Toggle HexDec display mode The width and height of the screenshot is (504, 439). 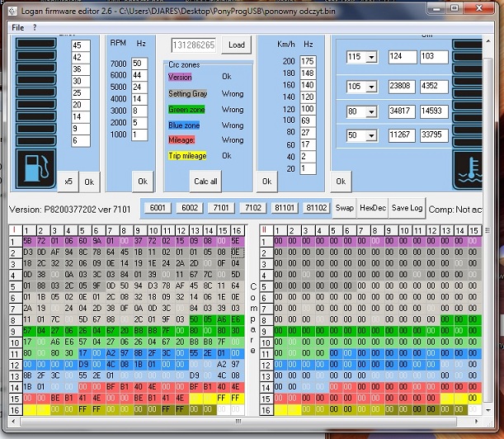tap(373, 208)
